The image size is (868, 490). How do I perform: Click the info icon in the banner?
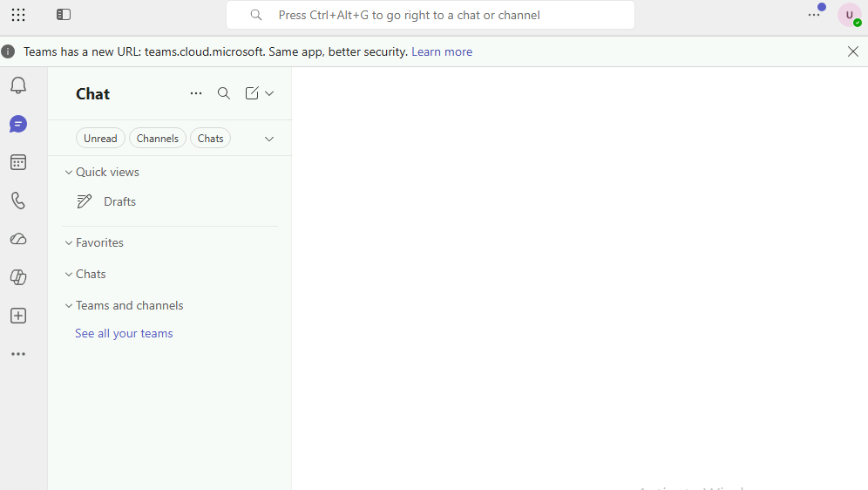coord(8,51)
